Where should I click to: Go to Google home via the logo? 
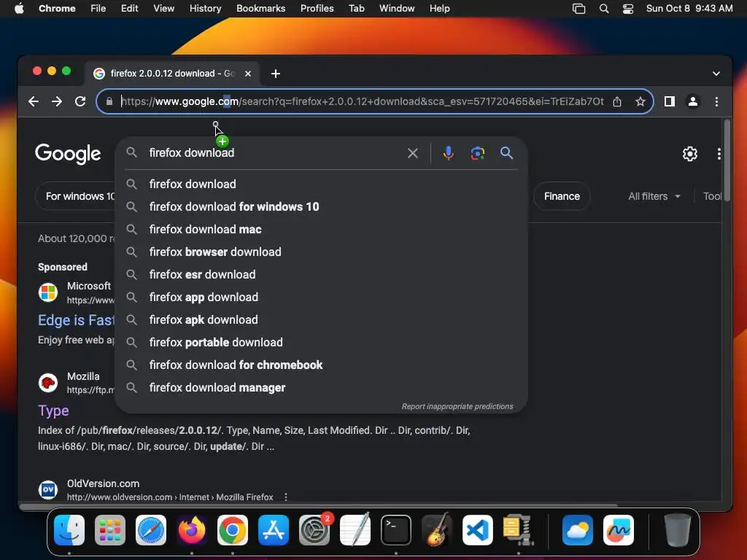coord(68,153)
